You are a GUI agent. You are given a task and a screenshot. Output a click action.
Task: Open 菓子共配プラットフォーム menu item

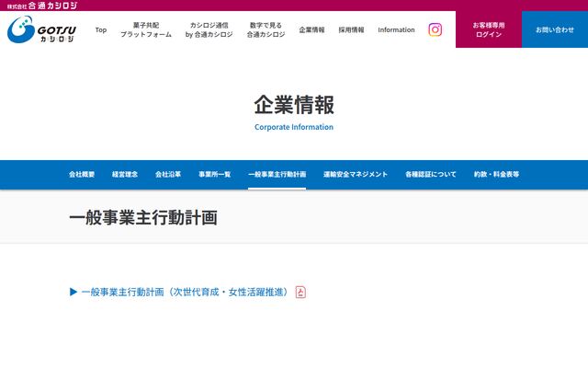(x=146, y=29)
